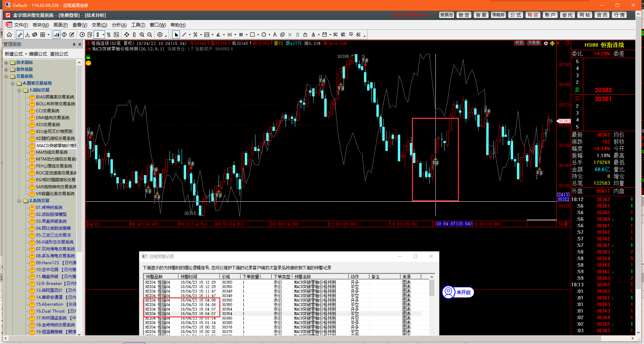
Task: Select the text annotation 'A' tool
Action: pyautogui.click(x=275, y=35)
